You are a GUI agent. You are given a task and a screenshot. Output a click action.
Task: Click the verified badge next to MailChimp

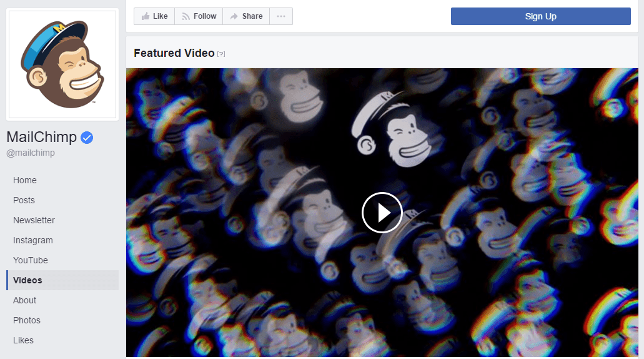[x=87, y=138]
